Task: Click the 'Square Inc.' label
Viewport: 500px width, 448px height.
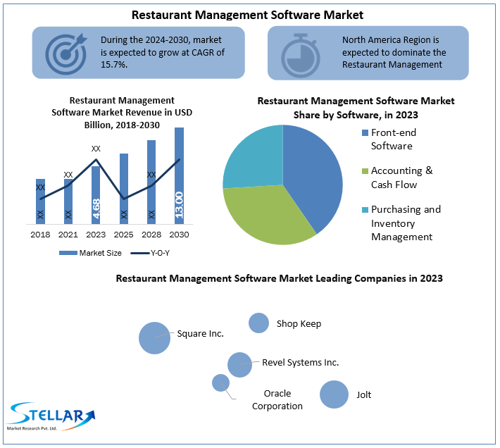Action: coord(201,334)
